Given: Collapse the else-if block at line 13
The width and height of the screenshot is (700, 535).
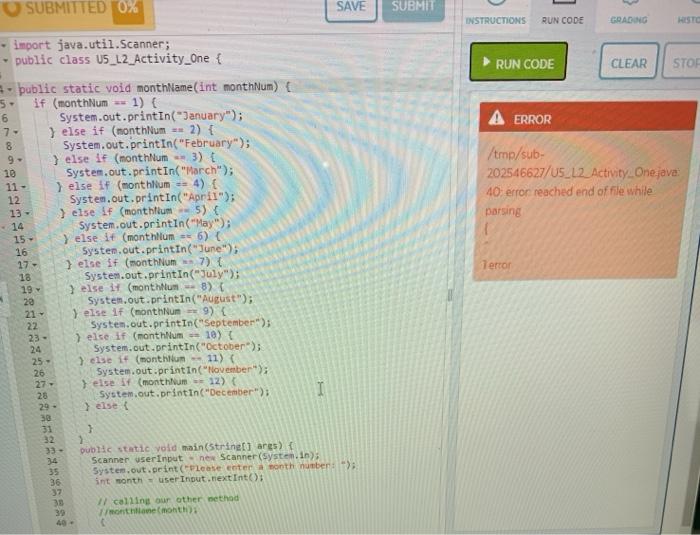Looking at the screenshot, I should 28,213.
